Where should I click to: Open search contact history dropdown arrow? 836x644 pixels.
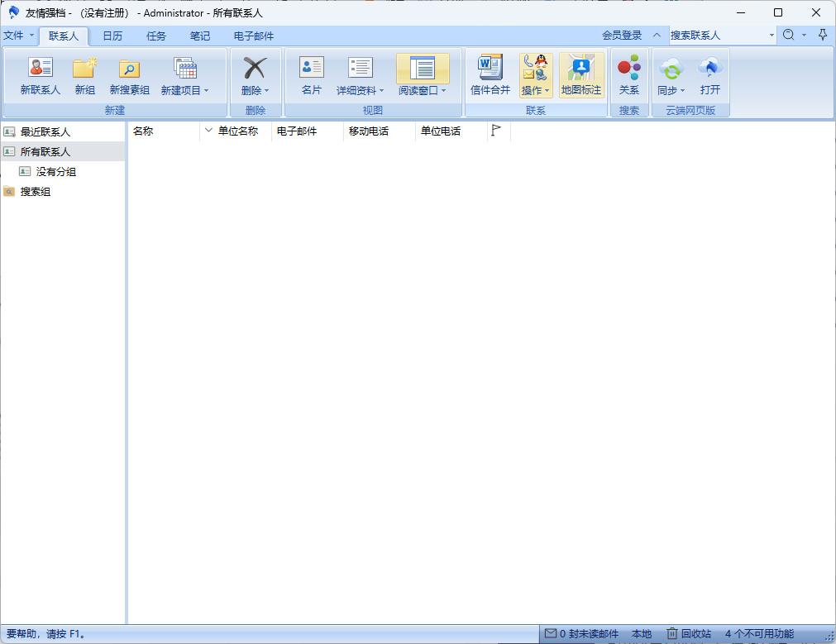772,36
